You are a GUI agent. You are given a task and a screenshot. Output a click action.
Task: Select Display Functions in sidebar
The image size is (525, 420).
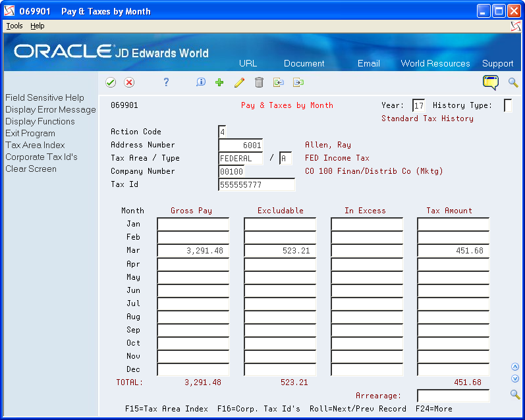(40, 121)
